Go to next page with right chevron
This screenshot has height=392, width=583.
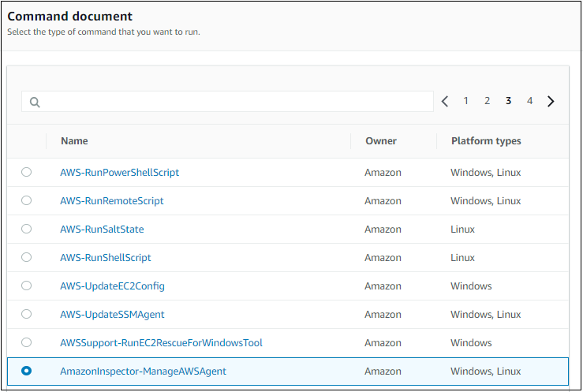coord(551,101)
